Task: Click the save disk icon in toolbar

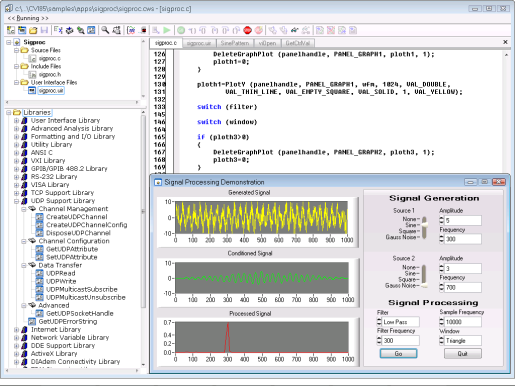Action: click(x=44, y=30)
